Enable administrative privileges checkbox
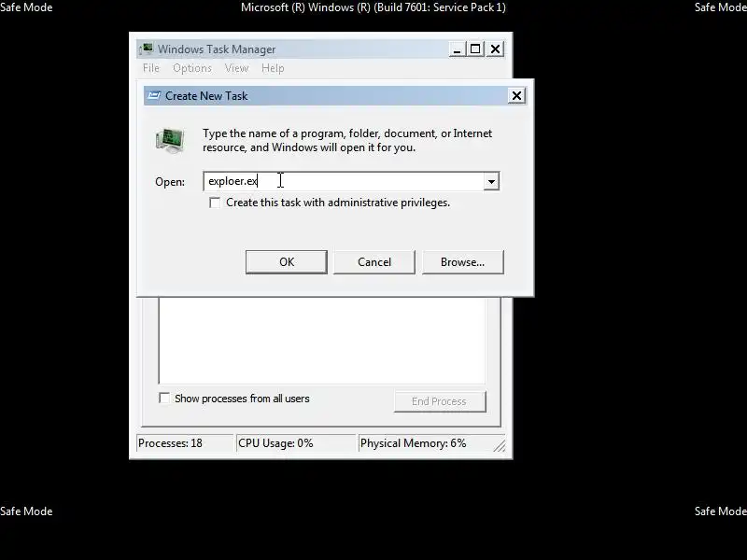747x560 pixels. coord(215,203)
